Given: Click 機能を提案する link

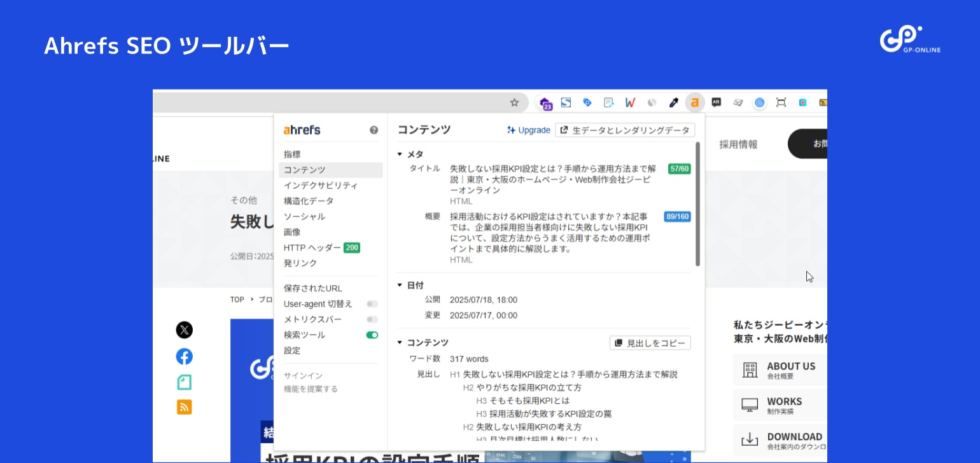Looking at the screenshot, I should [311, 389].
